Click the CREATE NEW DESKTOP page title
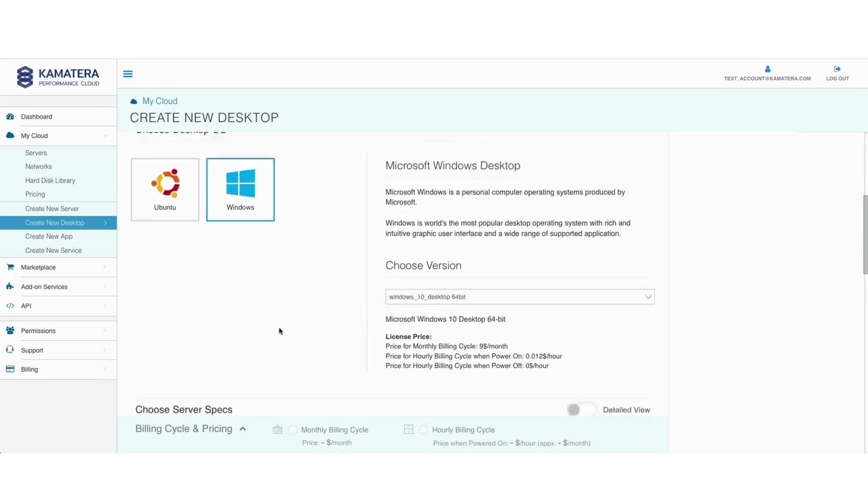 click(204, 118)
